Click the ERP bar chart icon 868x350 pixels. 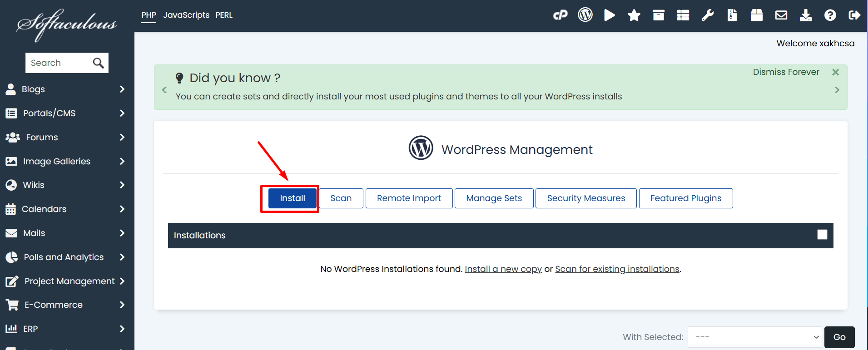[x=11, y=328]
